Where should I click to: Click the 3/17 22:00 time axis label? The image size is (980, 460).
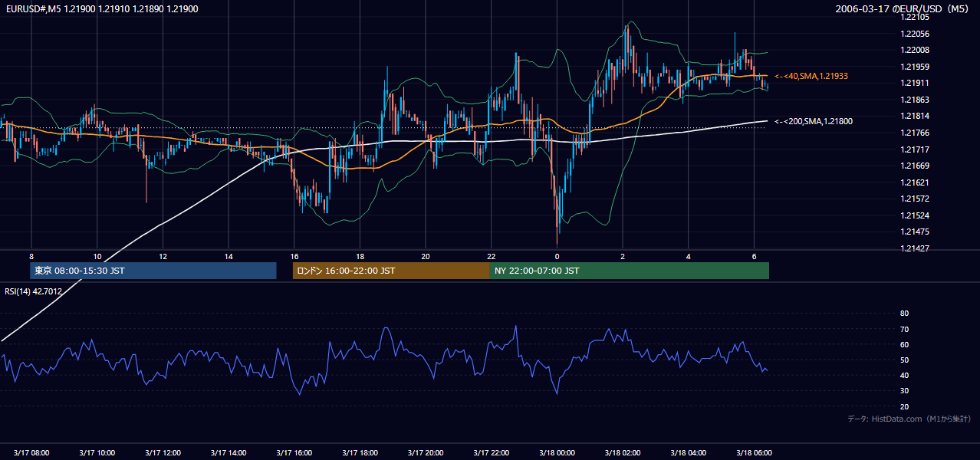click(492, 452)
